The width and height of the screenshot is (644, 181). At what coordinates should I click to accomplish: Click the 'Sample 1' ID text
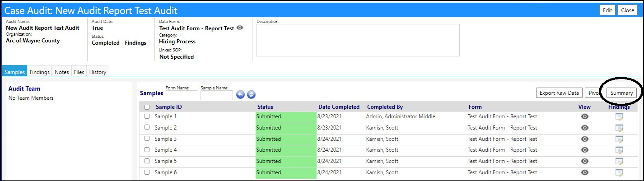pos(166,116)
